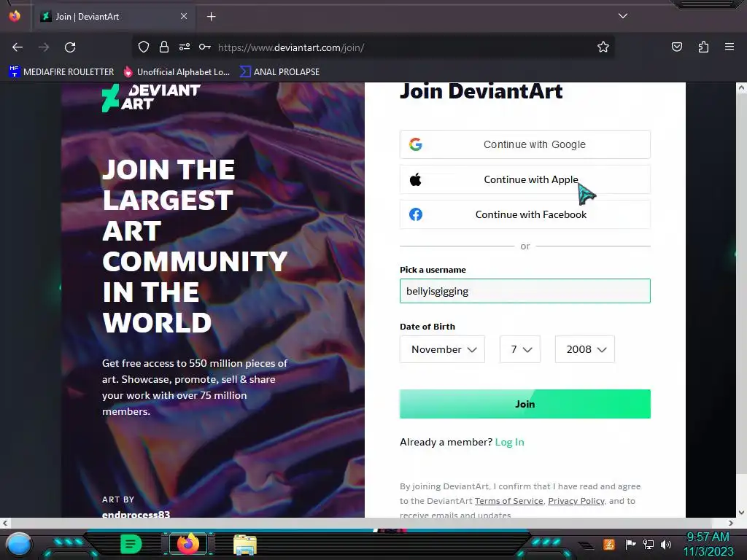This screenshot has width=747, height=560.
Task: Open the MEDIAFIRE ROULETTER bookmark
Action: [x=61, y=72]
